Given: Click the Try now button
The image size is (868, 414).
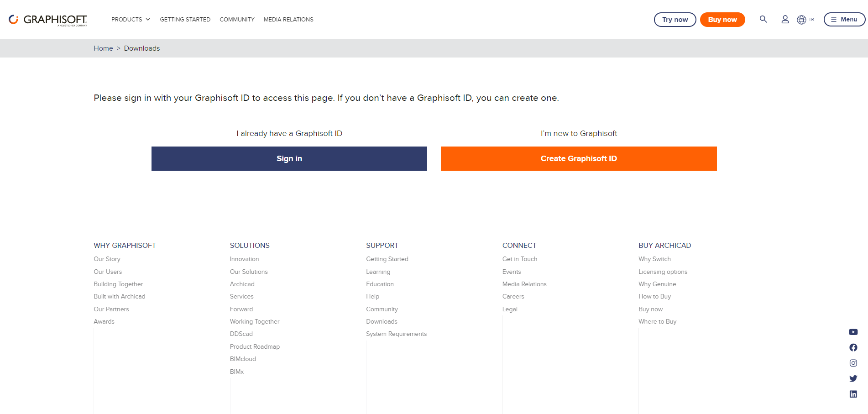Looking at the screenshot, I should coord(675,20).
